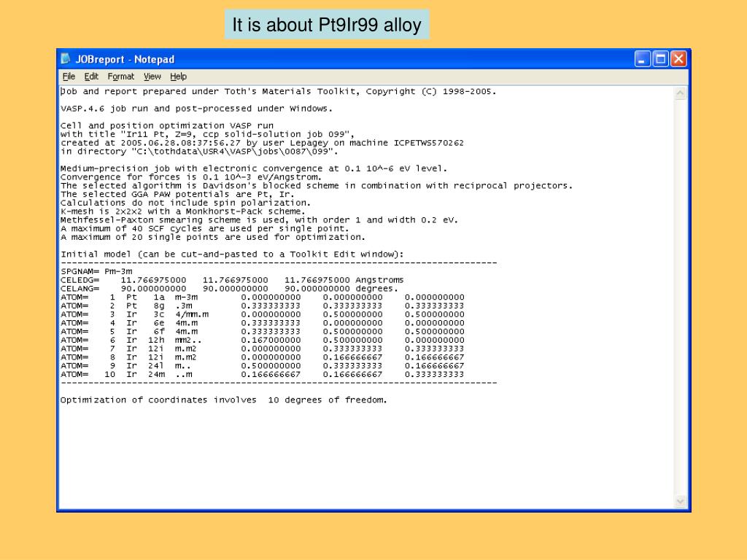
Task: Click the 'It is about Pt9Ir99 alloy' heading
Action: click(x=327, y=25)
